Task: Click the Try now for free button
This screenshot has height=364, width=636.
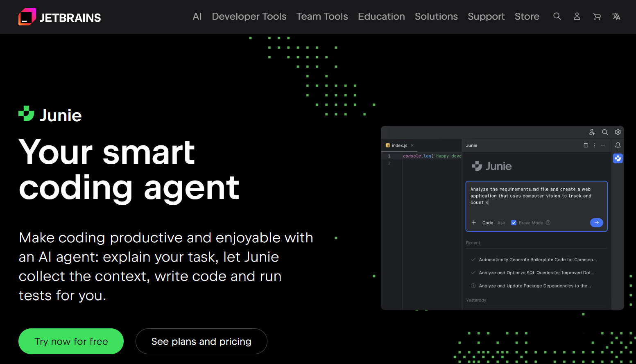Action: coord(71,341)
